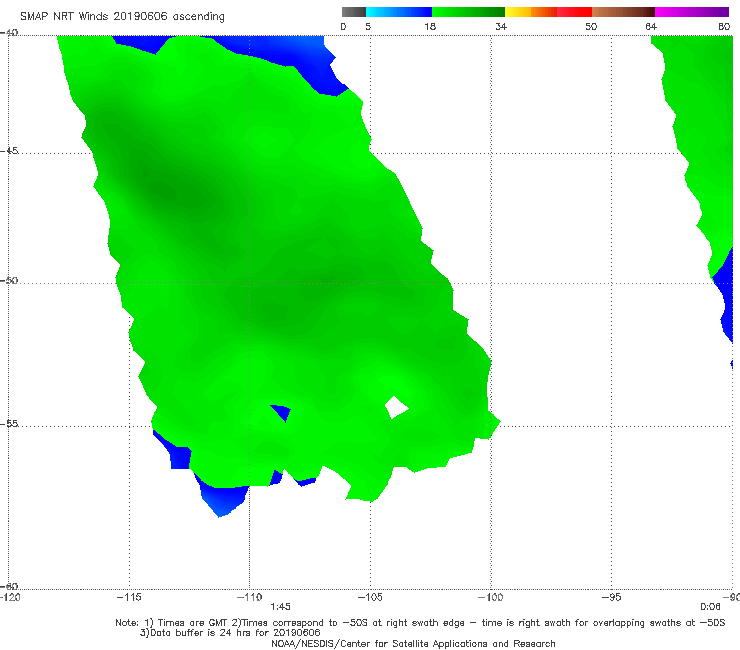Click the white data gap hole in the green swath
740x650 pixels.
(x=396, y=407)
